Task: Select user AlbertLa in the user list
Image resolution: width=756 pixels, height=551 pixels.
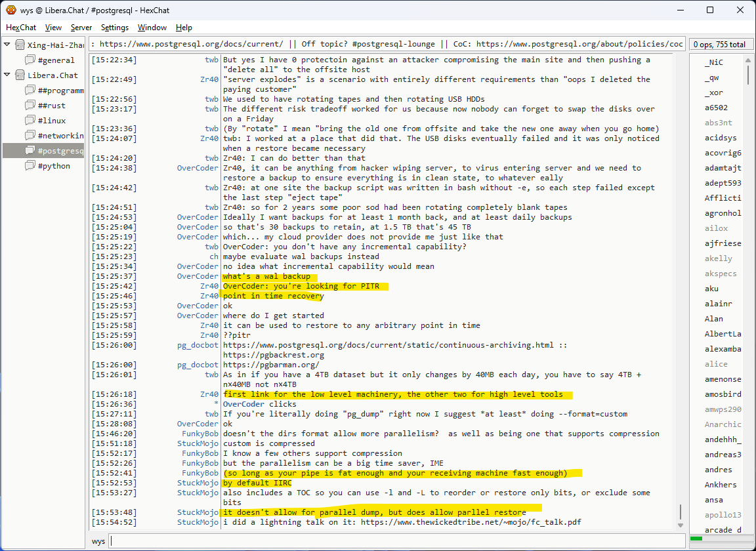Action: click(722, 334)
